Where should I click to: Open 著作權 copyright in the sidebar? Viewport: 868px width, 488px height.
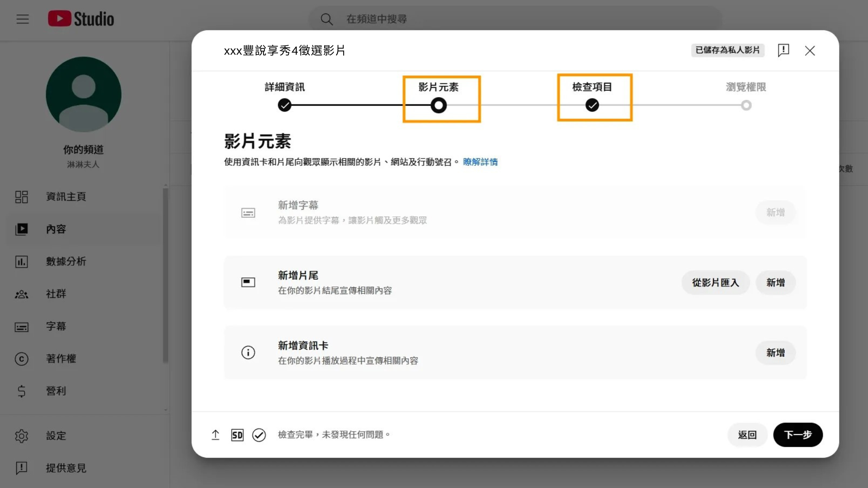[x=61, y=358]
